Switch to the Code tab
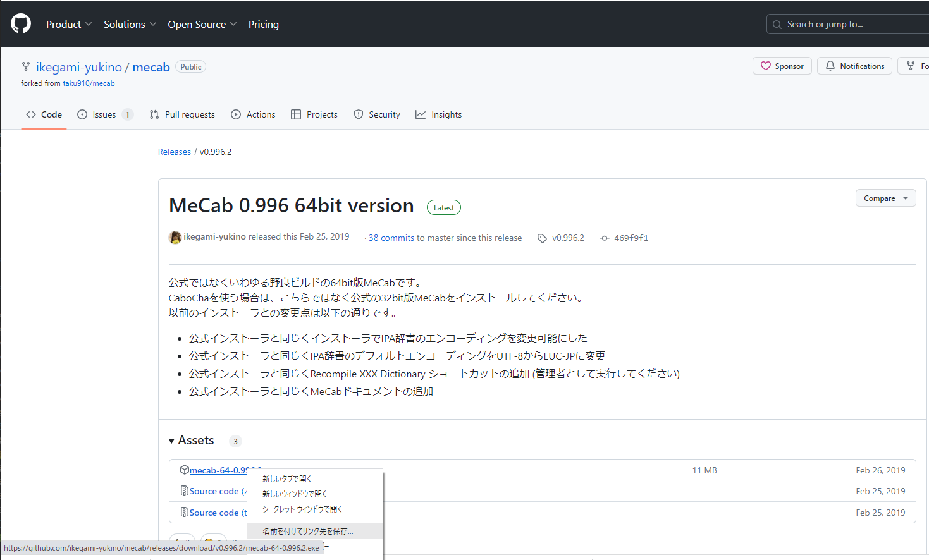 tap(44, 114)
